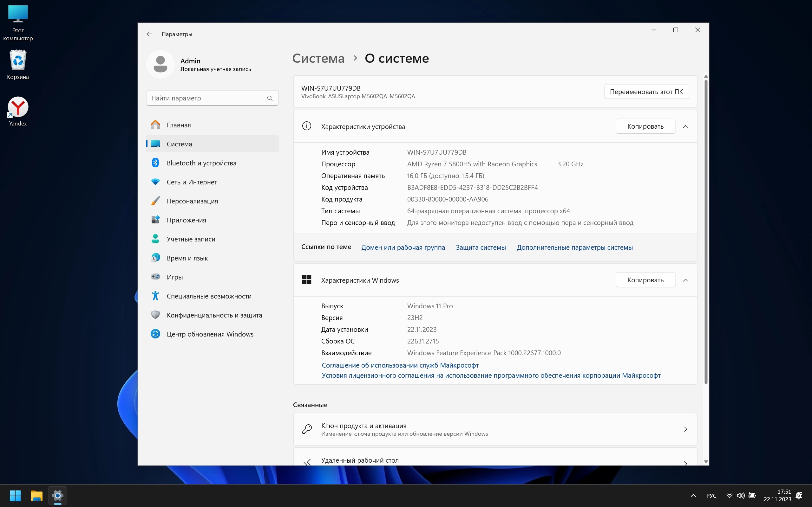Open Центр обновления Windows
This screenshot has width=812, height=507.
click(x=210, y=334)
